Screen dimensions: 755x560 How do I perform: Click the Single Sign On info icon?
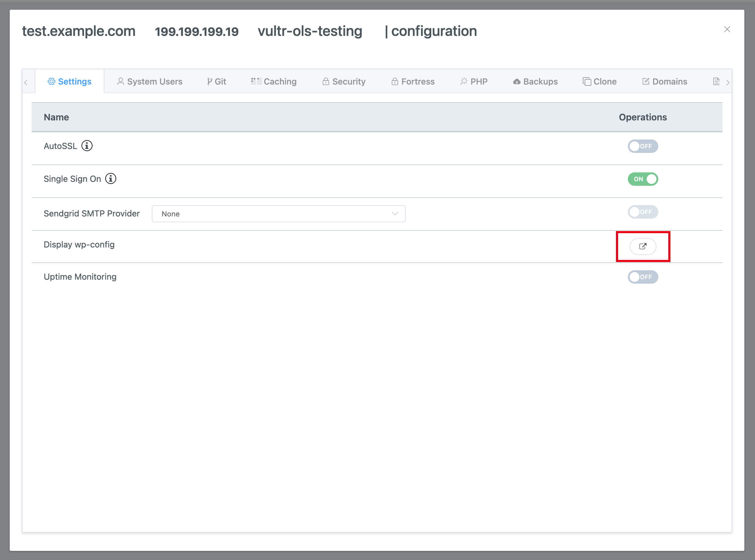[110, 179]
